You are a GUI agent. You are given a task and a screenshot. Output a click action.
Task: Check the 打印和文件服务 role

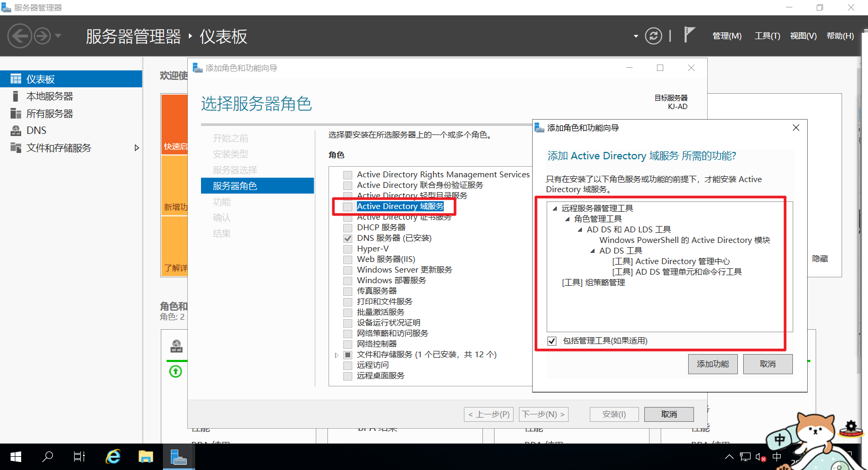[348, 302]
